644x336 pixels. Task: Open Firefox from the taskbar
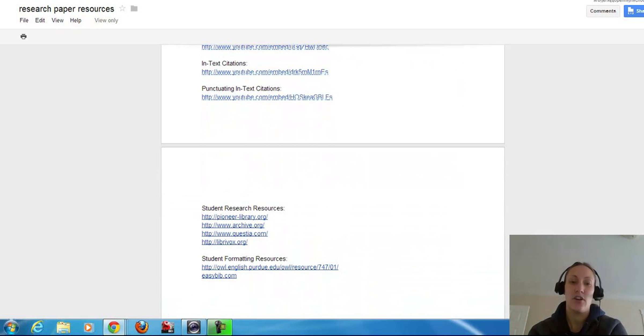pos(142,327)
